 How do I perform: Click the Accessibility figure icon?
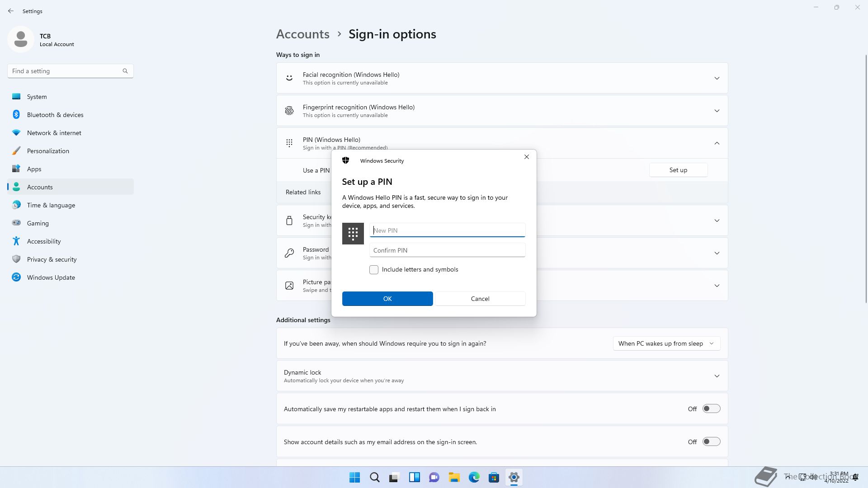[x=16, y=241]
